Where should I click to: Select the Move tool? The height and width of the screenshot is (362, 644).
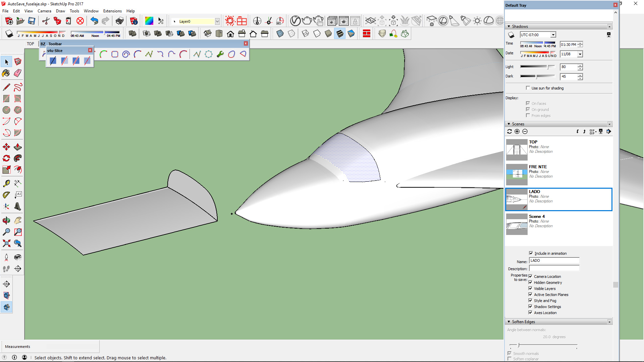pos(6,147)
